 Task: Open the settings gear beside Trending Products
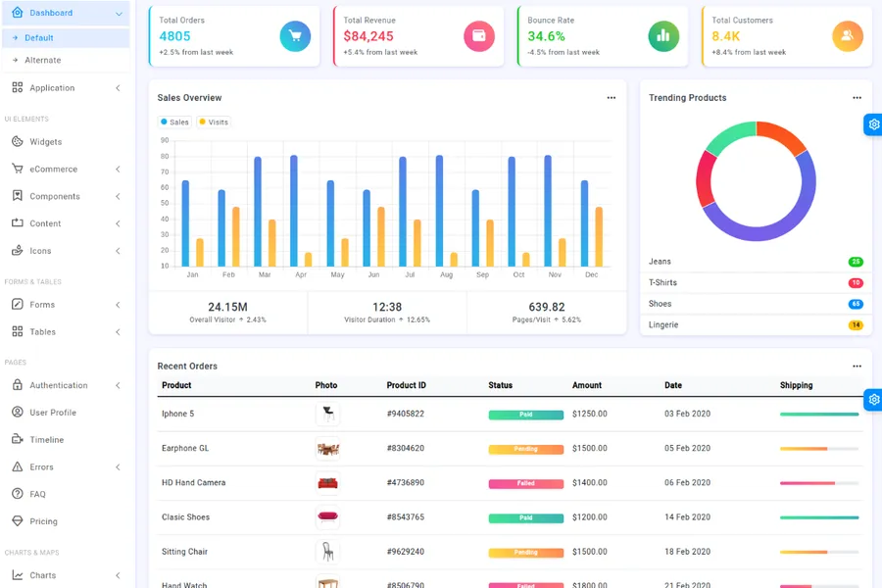pos(873,124)
